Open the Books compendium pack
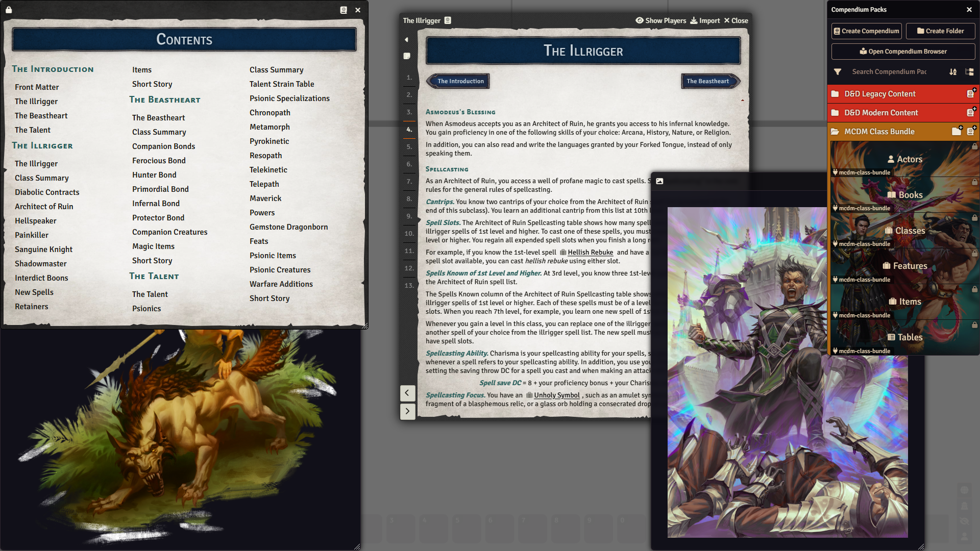This screenshot has height=551, width=980. pos(904,195)
